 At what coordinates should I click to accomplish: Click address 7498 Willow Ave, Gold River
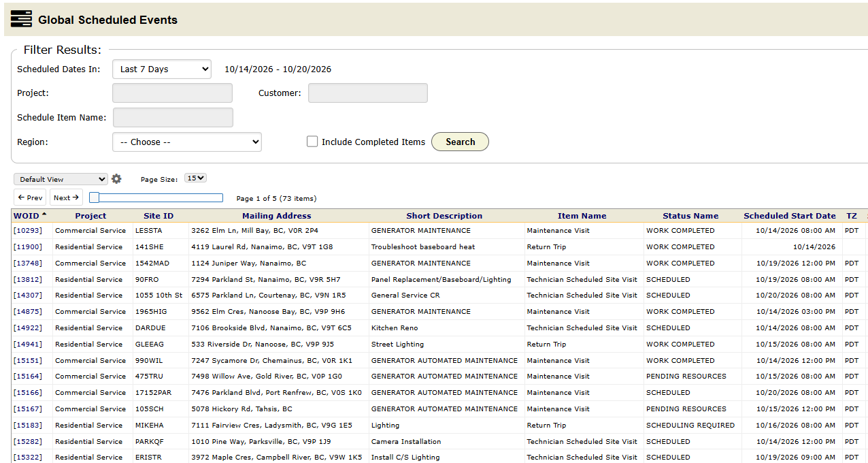pyautogui.click(x=267, y=376)
